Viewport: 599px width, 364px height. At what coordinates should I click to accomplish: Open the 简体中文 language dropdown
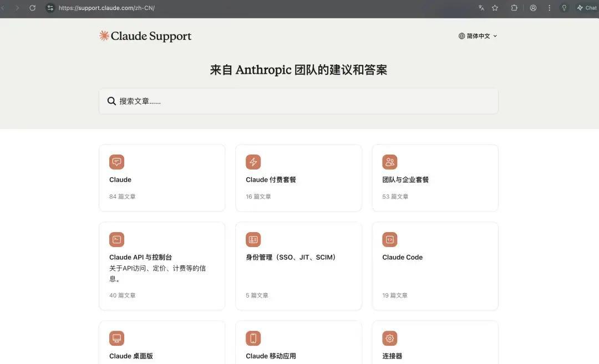click(x=478, y=36)
